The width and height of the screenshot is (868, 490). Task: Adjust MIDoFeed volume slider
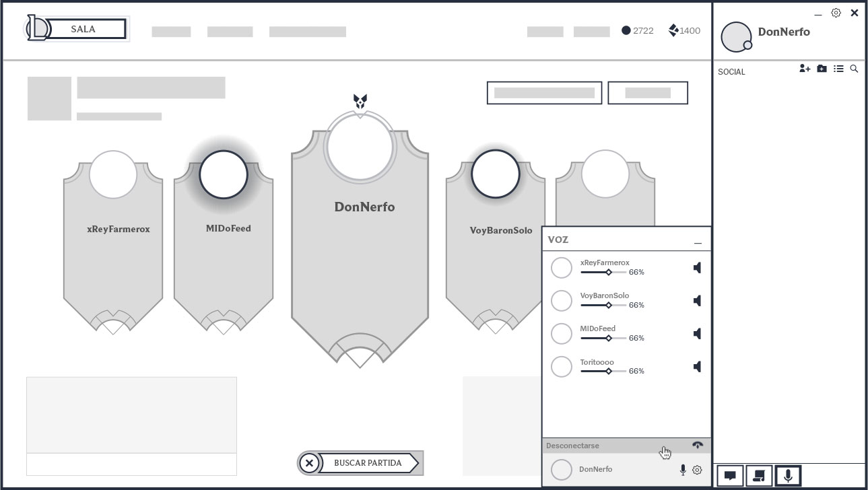click(603, 338)
